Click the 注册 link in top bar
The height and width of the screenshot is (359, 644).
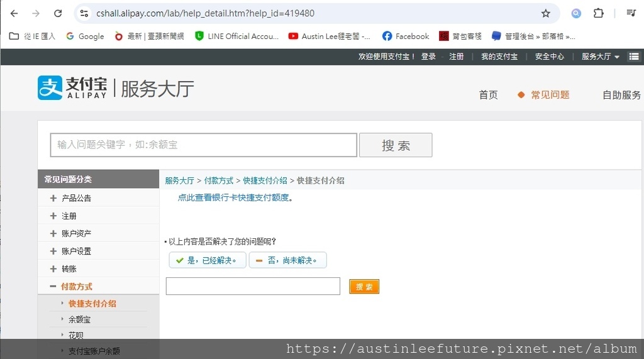pyautogui.click(x=457, y=57)
